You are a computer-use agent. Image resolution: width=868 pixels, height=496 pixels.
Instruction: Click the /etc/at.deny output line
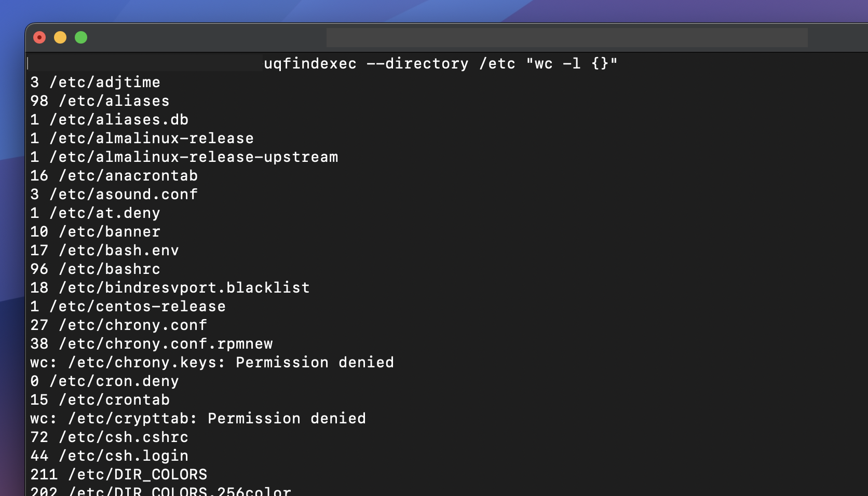point(95,213)
